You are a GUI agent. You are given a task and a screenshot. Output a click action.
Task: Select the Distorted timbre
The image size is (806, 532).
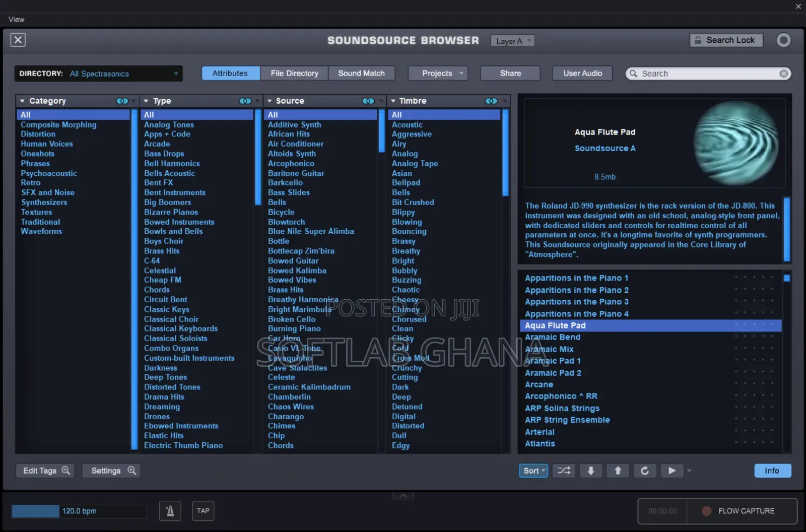[x=408, y=426]
